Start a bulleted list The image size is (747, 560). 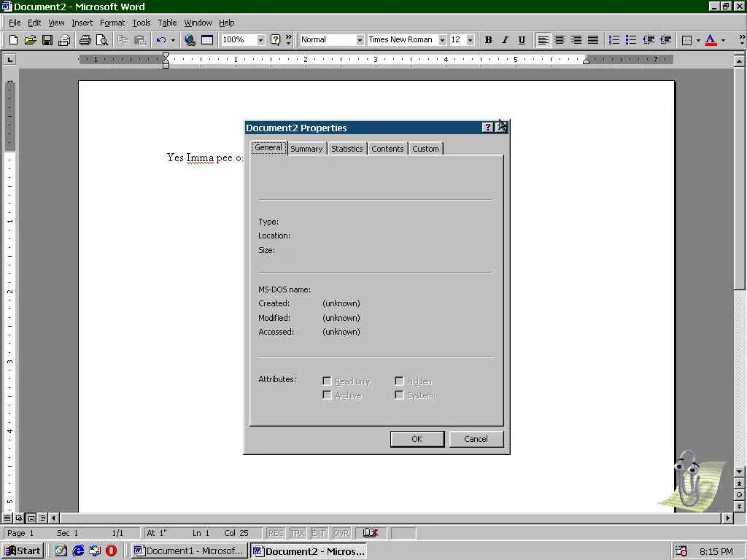point(631,40)
